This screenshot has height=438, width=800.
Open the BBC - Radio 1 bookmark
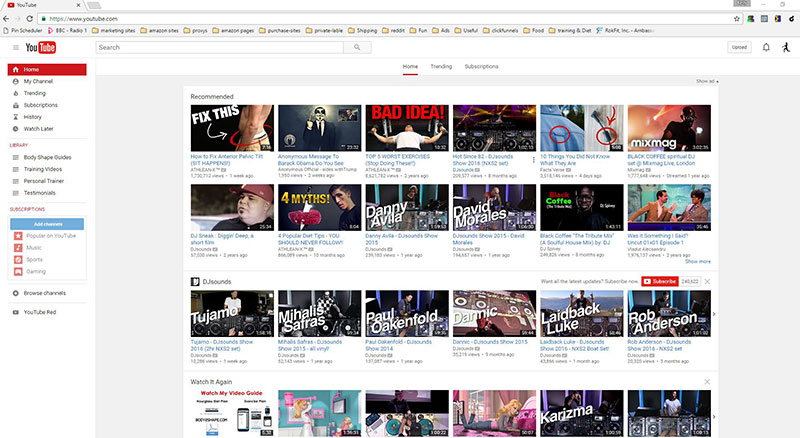click(x=67, y=31)
